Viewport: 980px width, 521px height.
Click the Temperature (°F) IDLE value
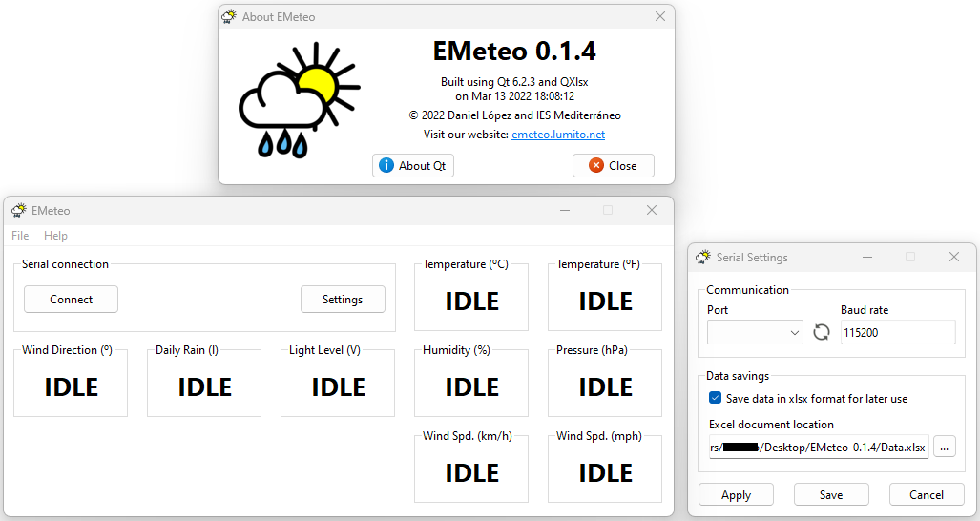tap(606, 302)
